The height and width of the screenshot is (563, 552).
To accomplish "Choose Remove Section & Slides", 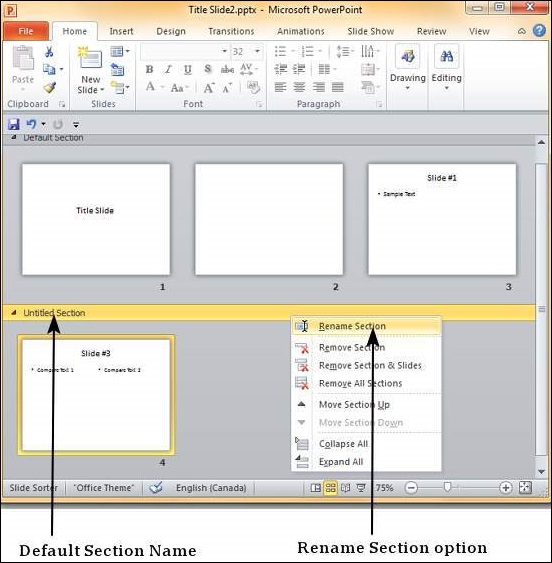I will point(366,365).
